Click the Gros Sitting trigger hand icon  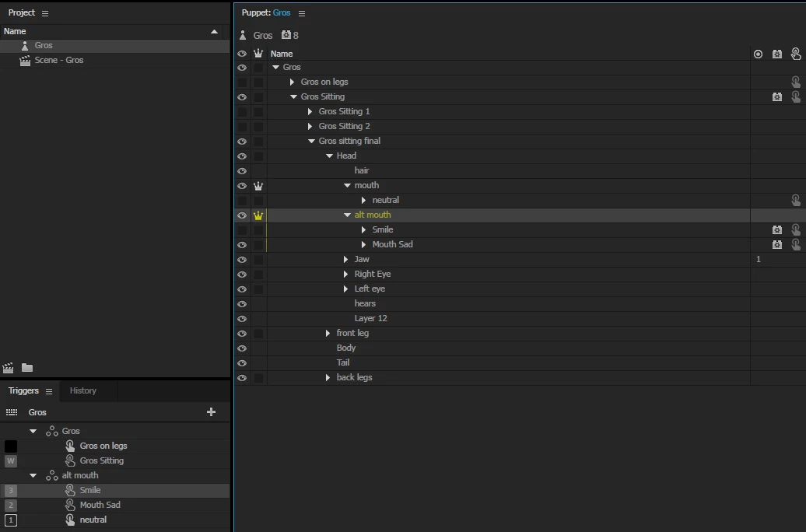tap(796, 96)
